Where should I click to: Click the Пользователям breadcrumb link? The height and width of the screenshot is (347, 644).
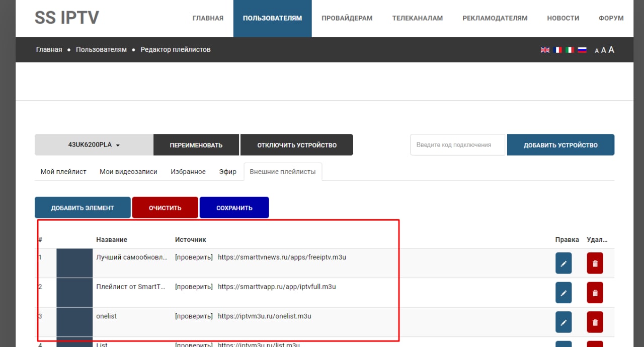(x=101, y=50)
